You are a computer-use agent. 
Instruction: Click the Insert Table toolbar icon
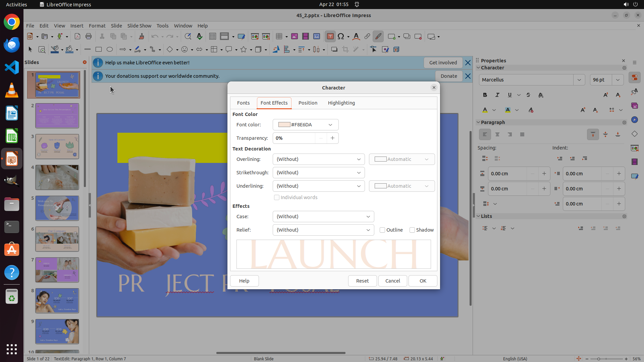click(x=279, y=37)
